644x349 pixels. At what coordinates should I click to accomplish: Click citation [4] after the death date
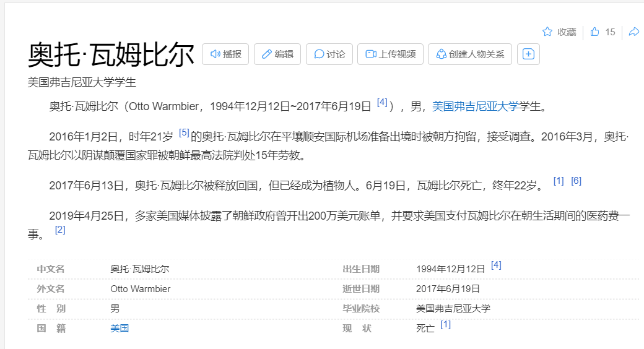(x=382, y=102)
